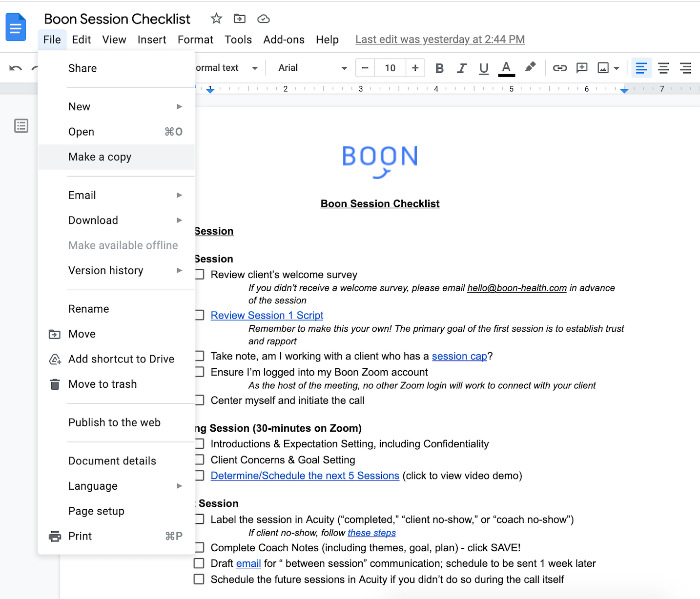
Task: Open the Format menu
Action: pos(195,40)
